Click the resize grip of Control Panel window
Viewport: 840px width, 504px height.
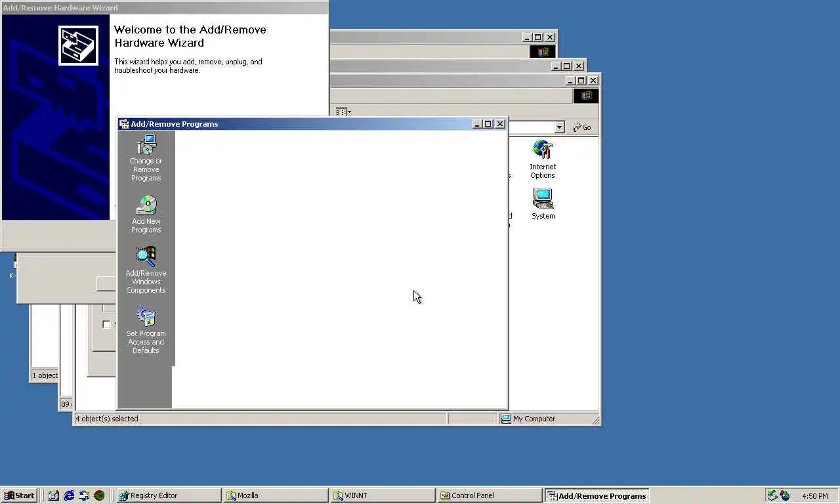[x=595, y=420]
